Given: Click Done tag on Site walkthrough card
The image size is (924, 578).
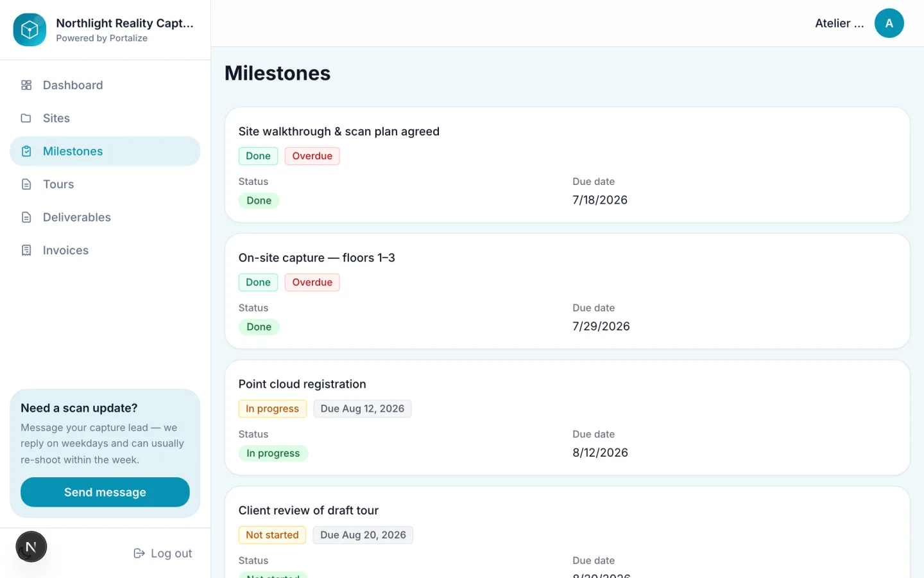Looking at the screenshot, I should pos(258,156).
